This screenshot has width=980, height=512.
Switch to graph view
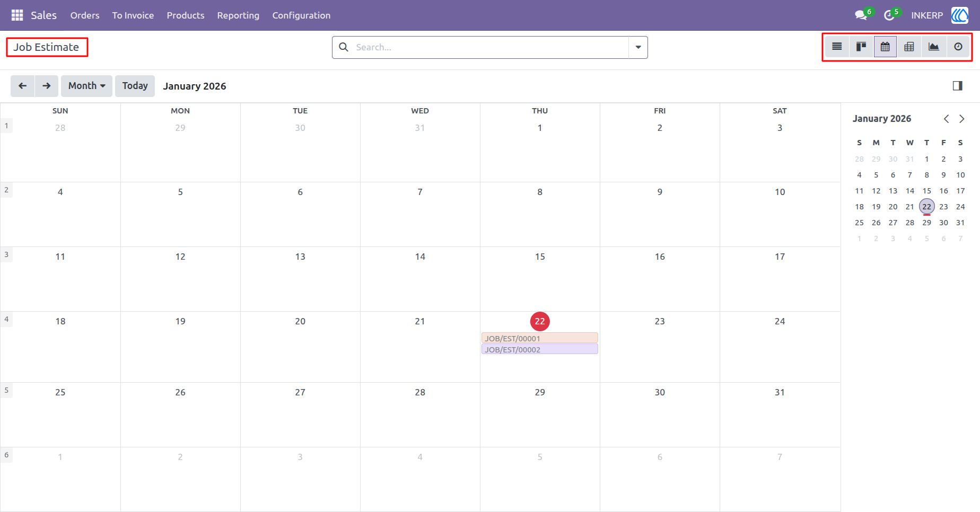click(x=934, y=47)
